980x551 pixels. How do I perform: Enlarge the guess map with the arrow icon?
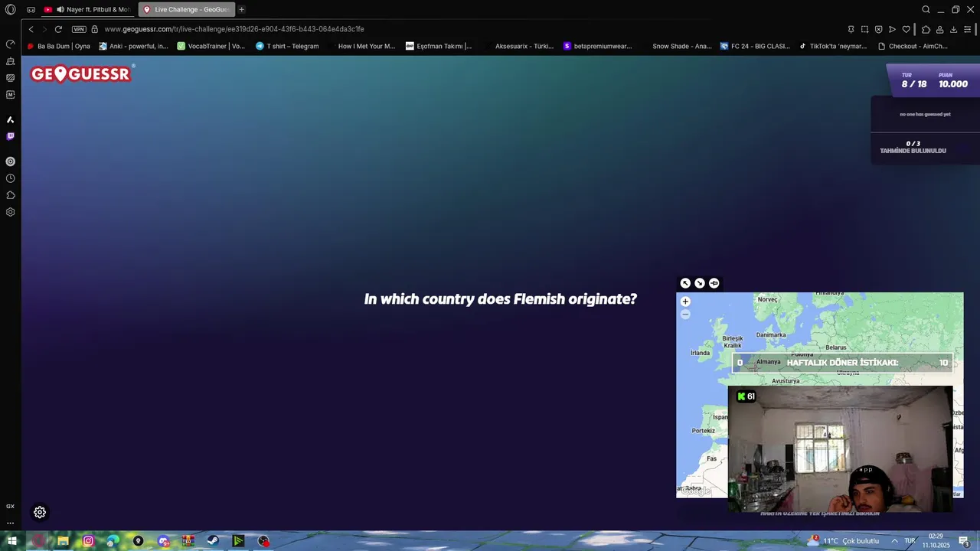click(685, 283)
